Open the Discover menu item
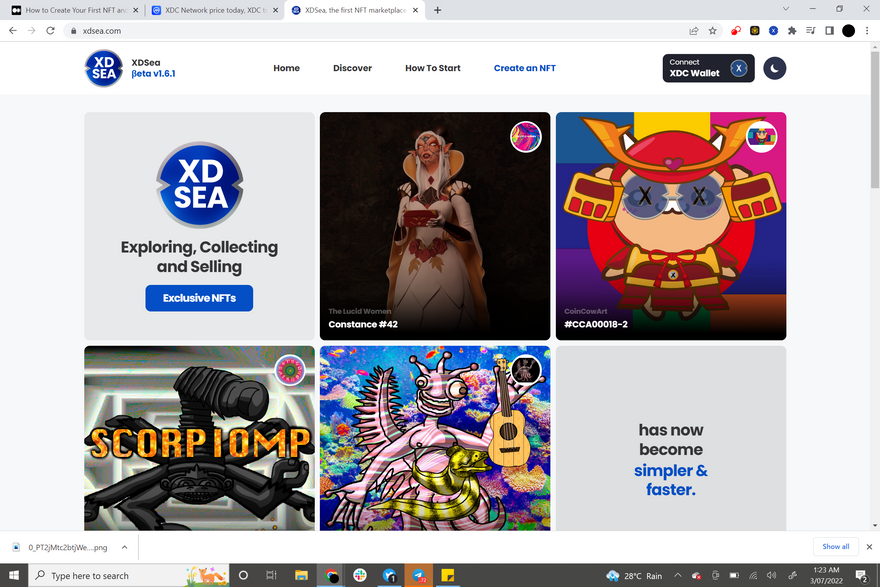 (x=352, y=68)
